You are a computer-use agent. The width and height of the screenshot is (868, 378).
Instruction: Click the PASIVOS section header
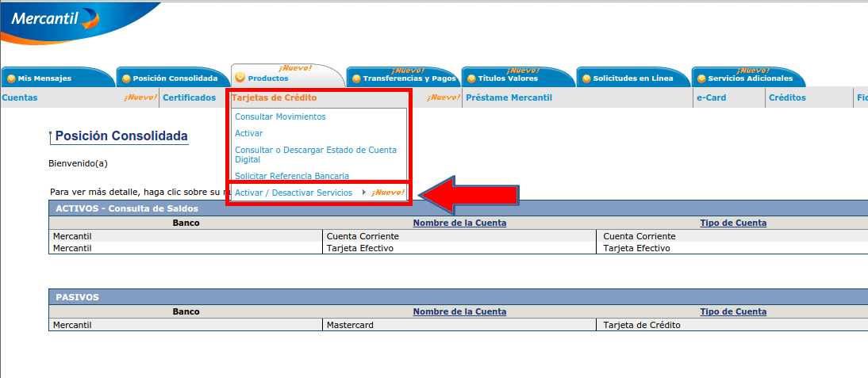(x=78, y=297)
